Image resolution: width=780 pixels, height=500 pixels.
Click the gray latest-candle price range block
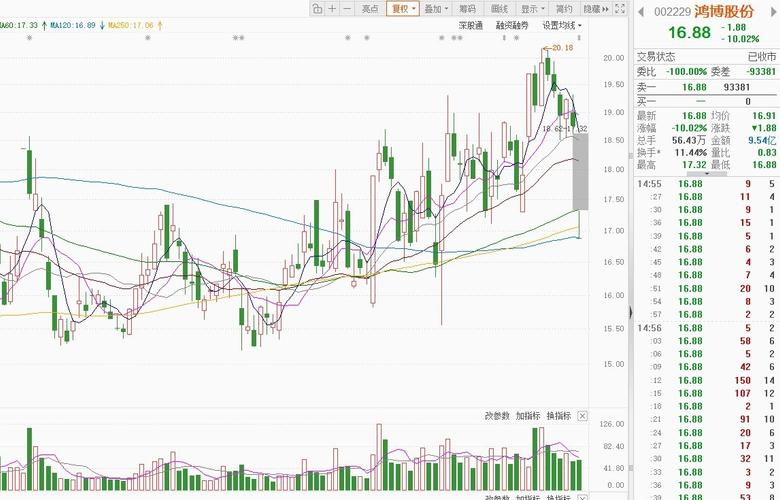coord(581,172)
